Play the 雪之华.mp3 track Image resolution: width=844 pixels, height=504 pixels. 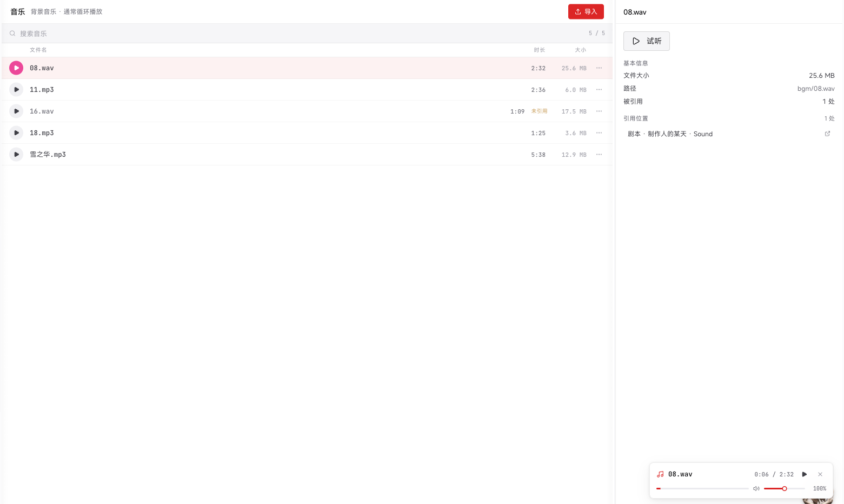(16, 155)
